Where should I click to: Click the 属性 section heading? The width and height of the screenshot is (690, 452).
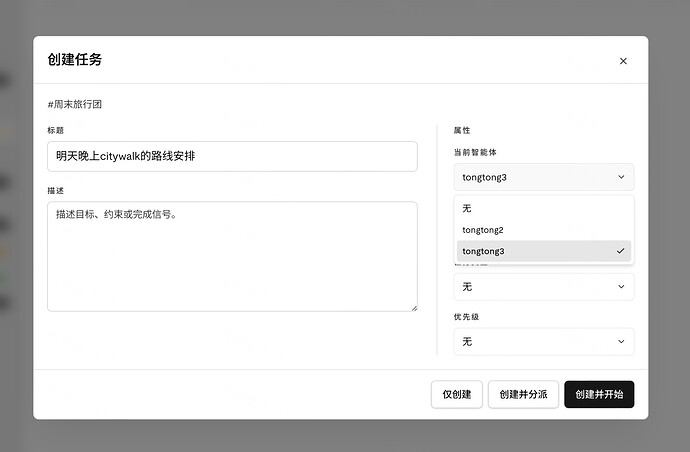[462, 130]
